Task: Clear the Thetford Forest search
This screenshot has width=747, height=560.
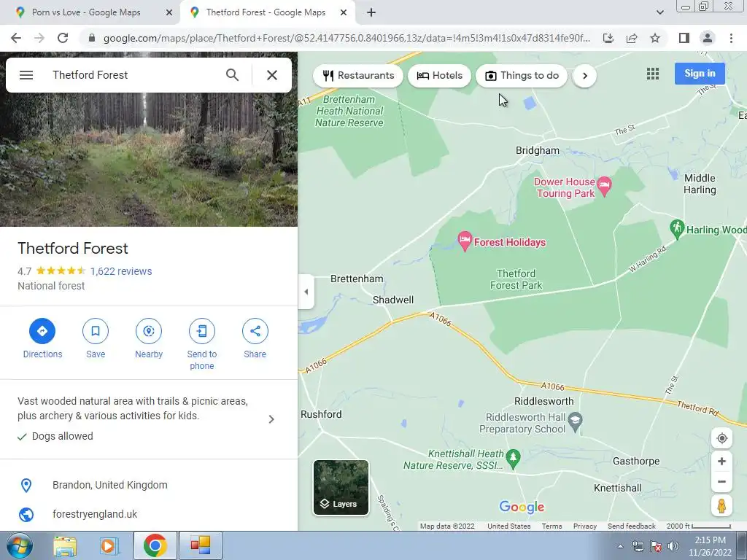Action: [272, 75]
